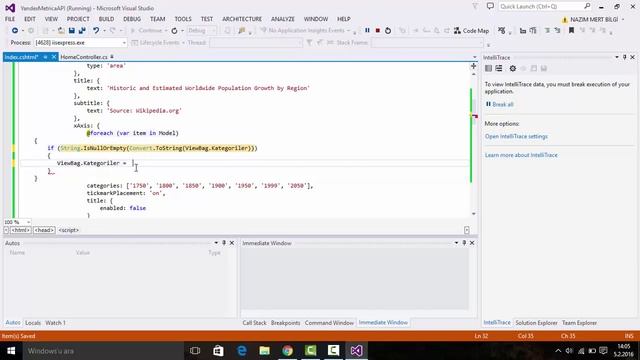Expand the Navigate Backward history dropdown arrow
Image resolution: width=640 pixels, height=360 pixels.
[x=23, y=31]
